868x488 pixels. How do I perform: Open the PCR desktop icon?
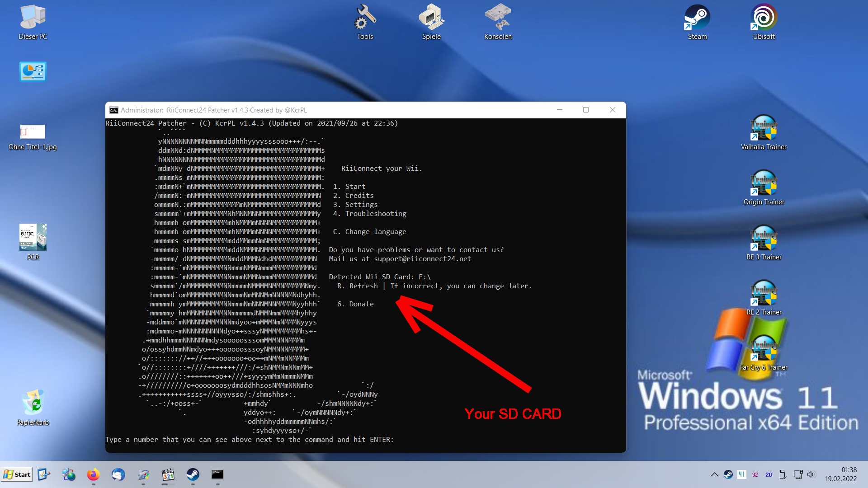click(x=33, y=243)
